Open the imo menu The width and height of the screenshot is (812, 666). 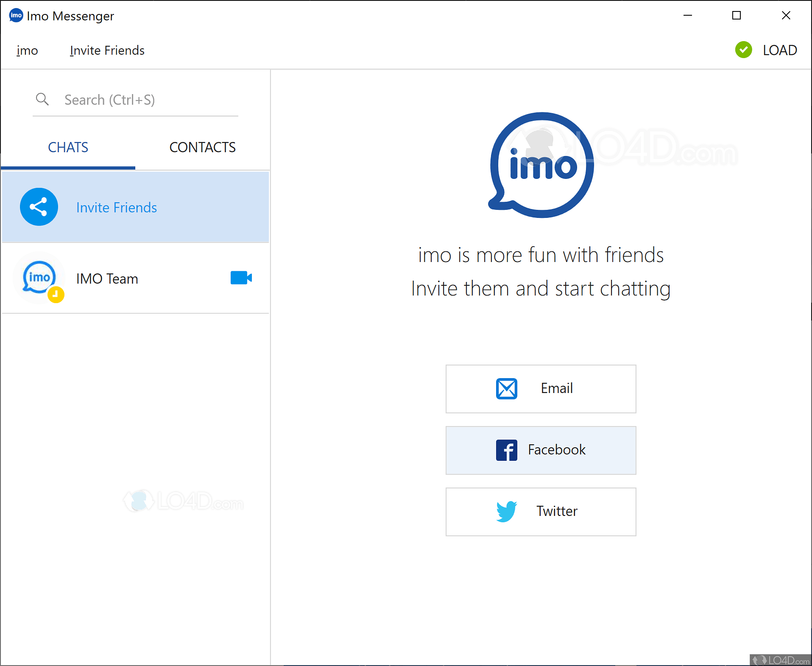click(27, 50)
